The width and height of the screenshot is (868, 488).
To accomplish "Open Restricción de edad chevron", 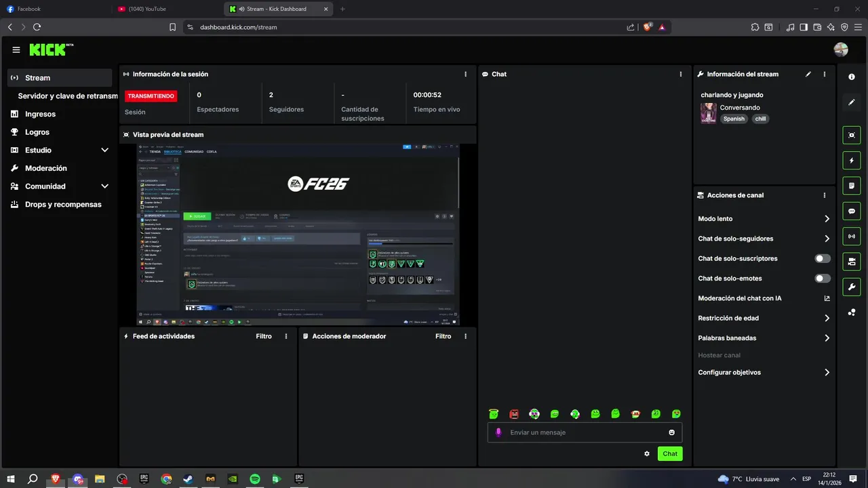I will tap(827, 318).
